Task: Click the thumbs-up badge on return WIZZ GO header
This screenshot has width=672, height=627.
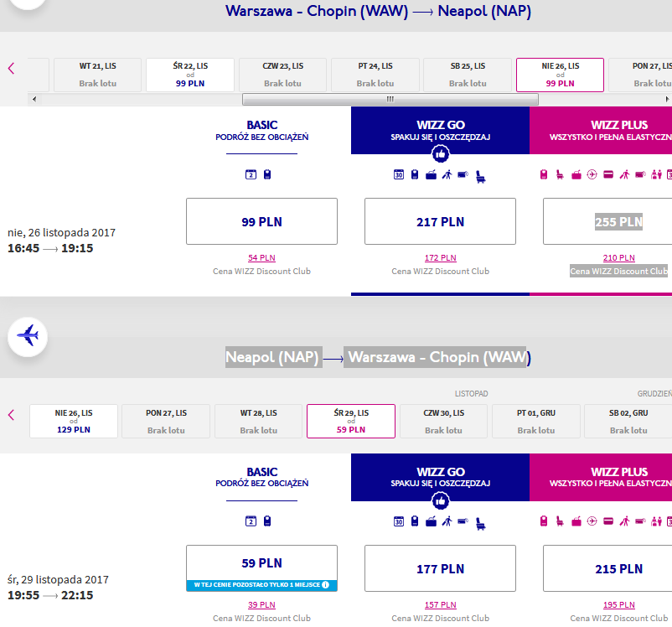Action: pyautogui.click(x=440, y=500)
